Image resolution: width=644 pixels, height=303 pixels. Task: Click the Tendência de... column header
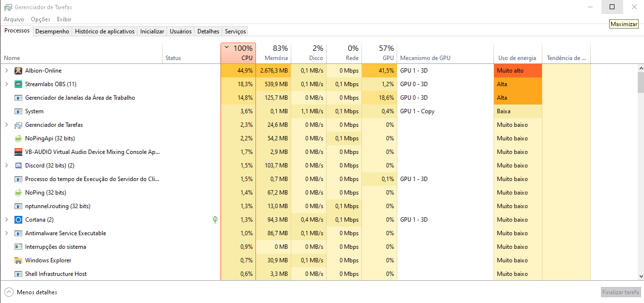[x=566, y=53]
